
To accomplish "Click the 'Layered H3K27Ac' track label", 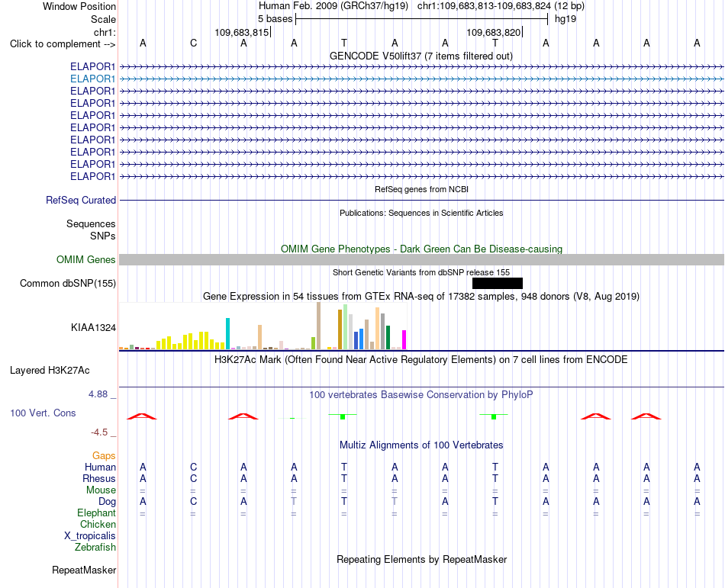I will point(50,371).
